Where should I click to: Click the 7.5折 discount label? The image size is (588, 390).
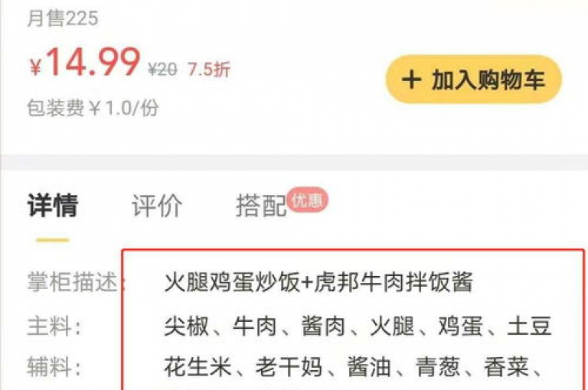pos(209,70)
